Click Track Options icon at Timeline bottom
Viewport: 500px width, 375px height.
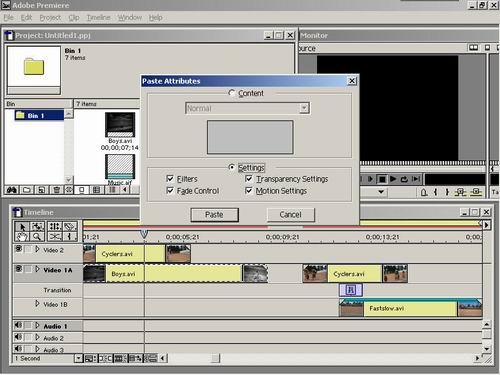click(x=90, y=359)
